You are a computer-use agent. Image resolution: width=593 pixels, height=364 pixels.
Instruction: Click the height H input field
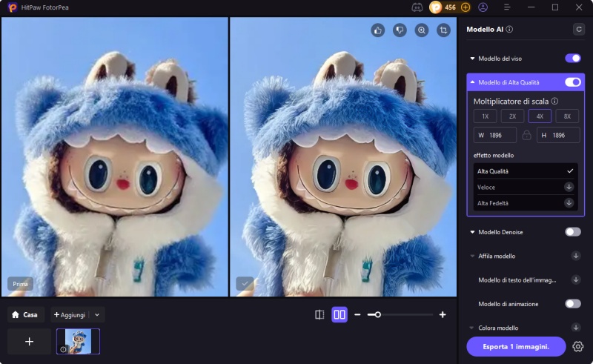558,135
